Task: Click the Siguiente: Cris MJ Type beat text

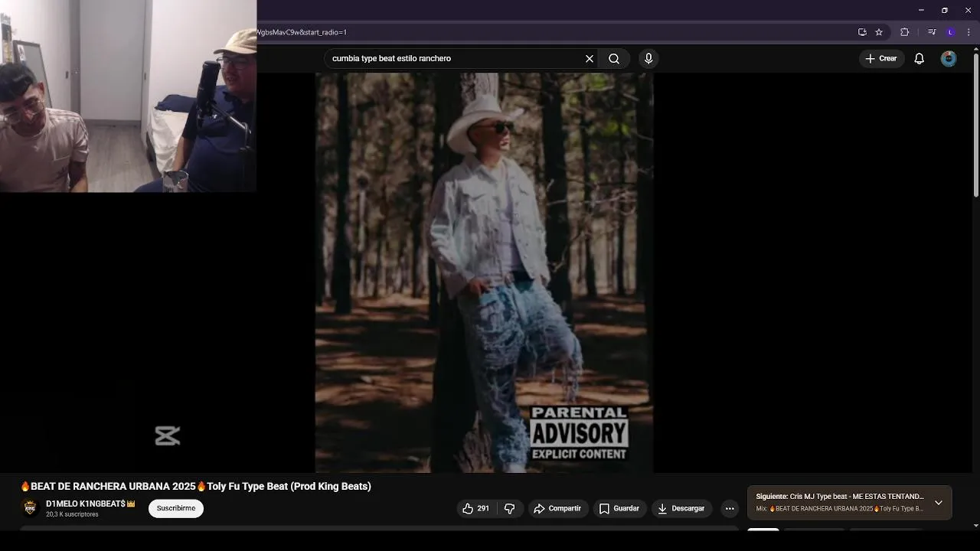Action: click(x=840, y=497)
